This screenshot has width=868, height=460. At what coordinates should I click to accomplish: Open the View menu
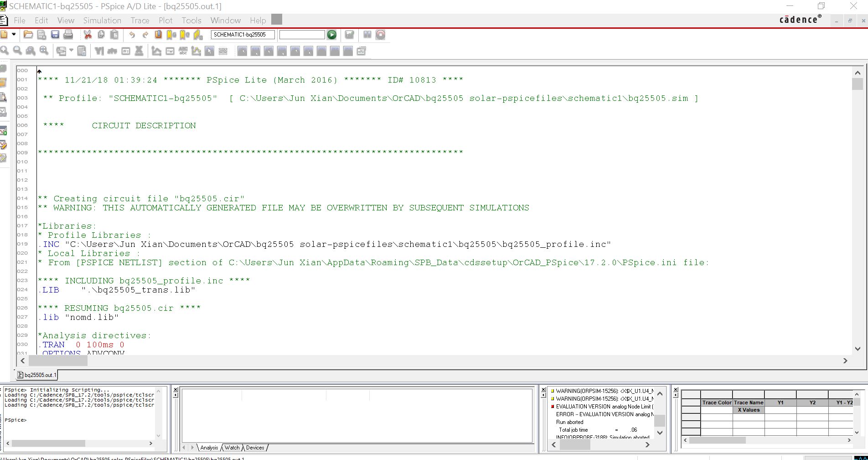(x=66, y=21)
